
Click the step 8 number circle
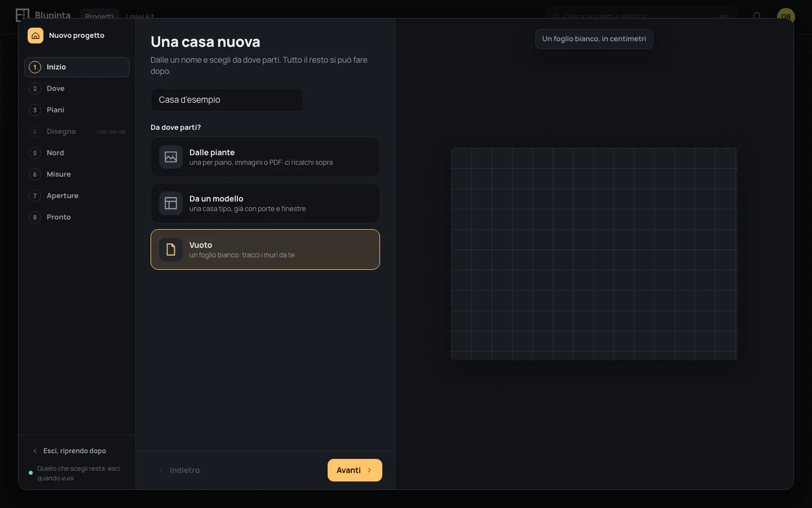(35, 217)
